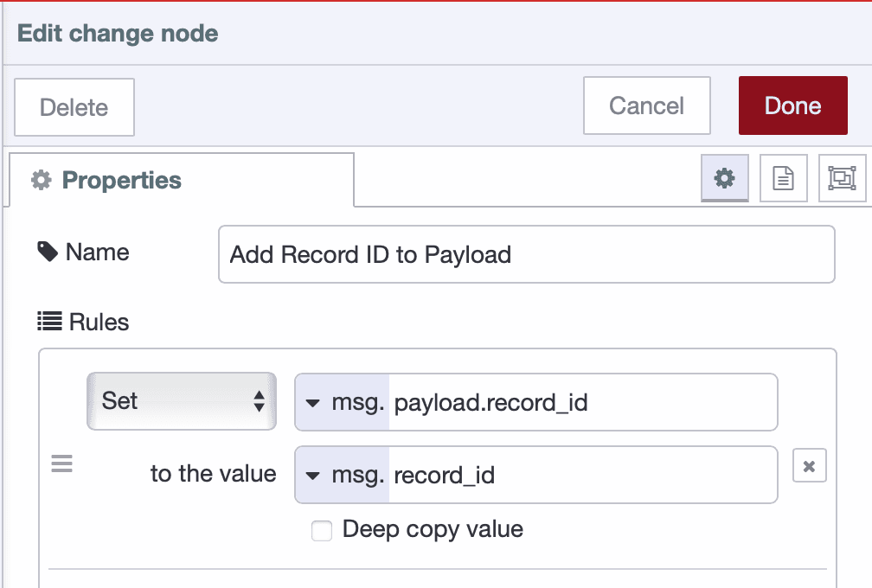The image size is (872, 588).
Task: Open the Set action dropdown
Action: [181, 401]
